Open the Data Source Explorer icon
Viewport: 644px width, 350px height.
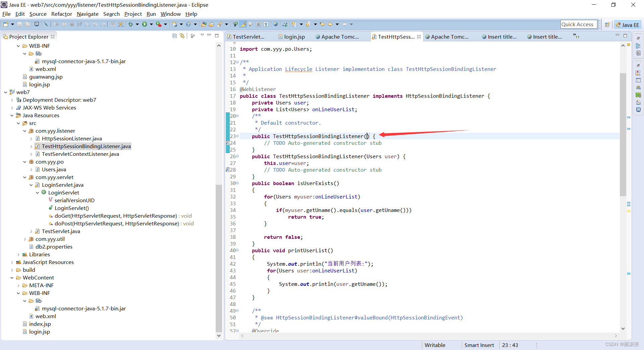638,95
